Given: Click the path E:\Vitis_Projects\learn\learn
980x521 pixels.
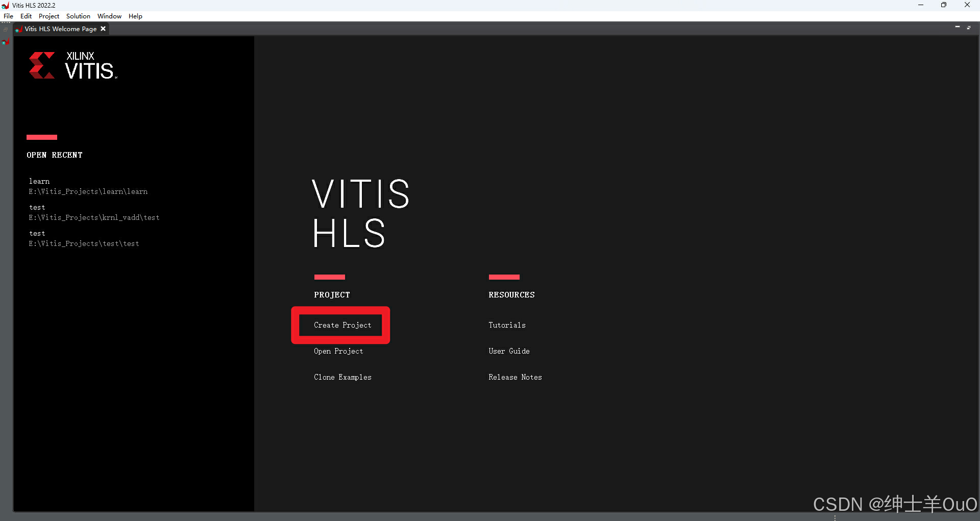Looking at the screenshot, I should [88, 191].
